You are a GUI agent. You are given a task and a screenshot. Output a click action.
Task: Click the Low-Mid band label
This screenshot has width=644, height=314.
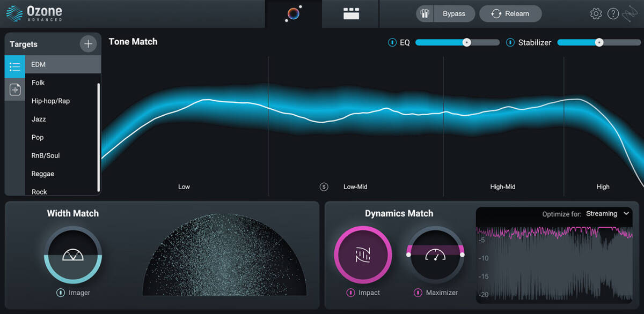[x=355, y=187]
